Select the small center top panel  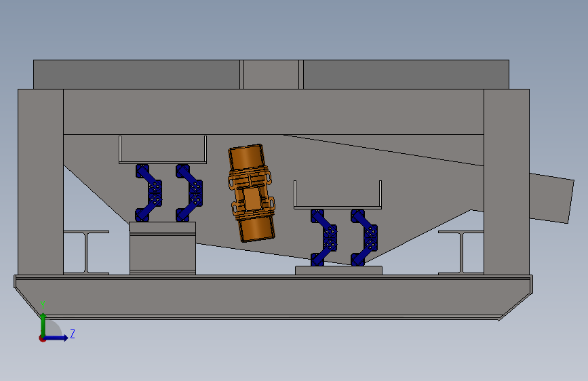(271, 75)
